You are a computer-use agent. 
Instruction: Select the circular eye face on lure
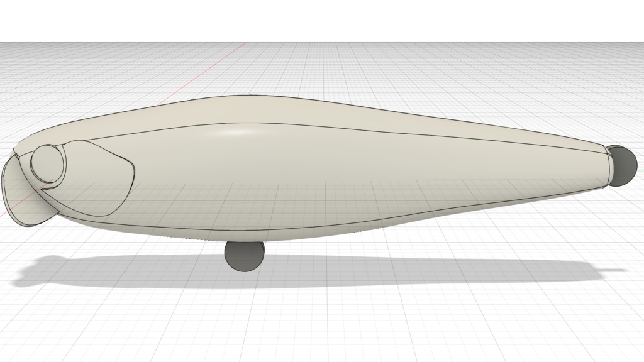tap(48, 163)
